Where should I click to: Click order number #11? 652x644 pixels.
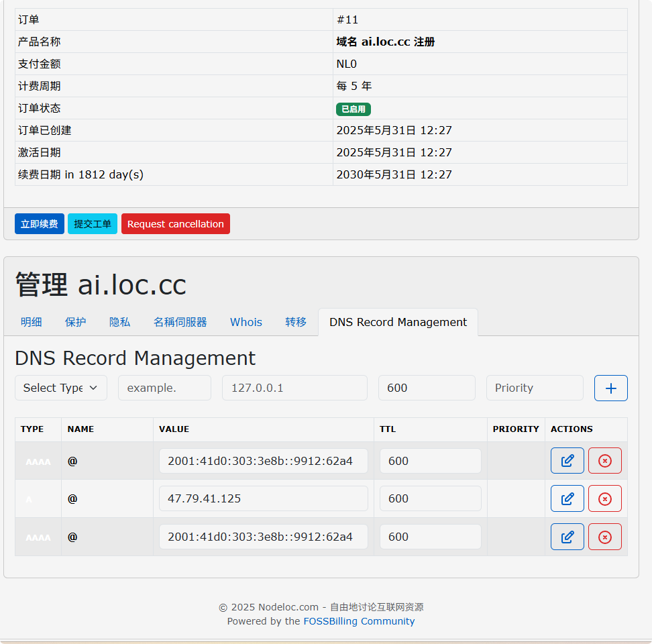point(347,19)
